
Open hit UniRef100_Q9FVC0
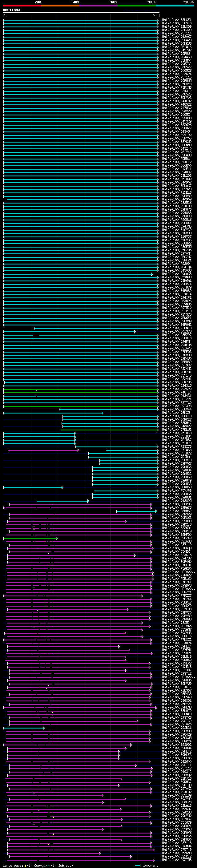pos(177,613)
